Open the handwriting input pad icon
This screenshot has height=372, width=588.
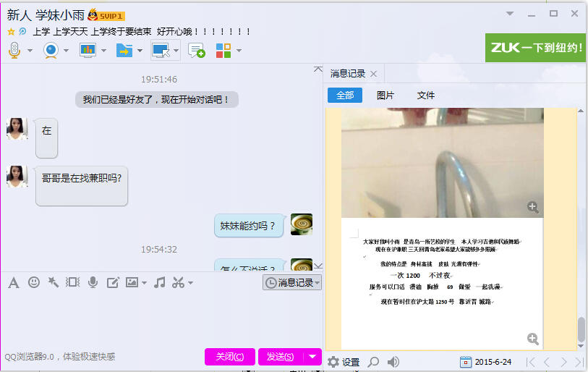[x=113, y=282]
